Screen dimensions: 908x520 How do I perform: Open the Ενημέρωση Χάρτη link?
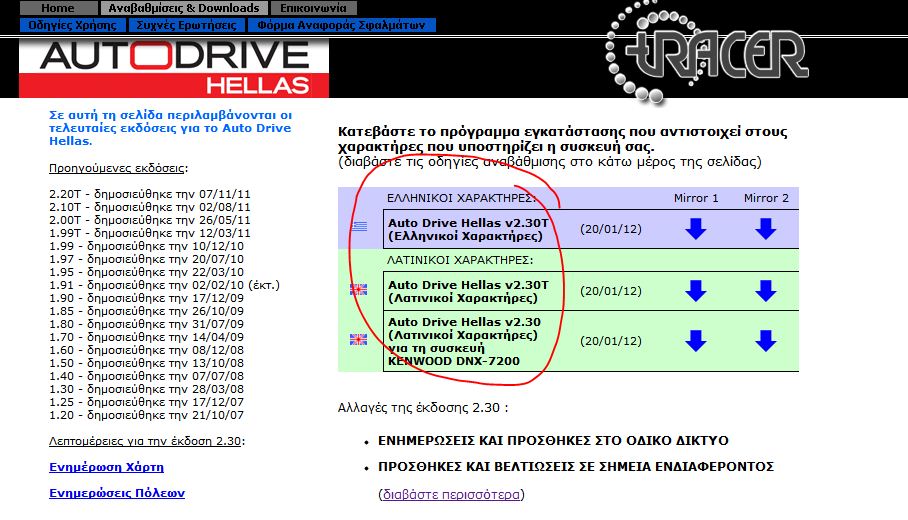[x=107, y=467]
